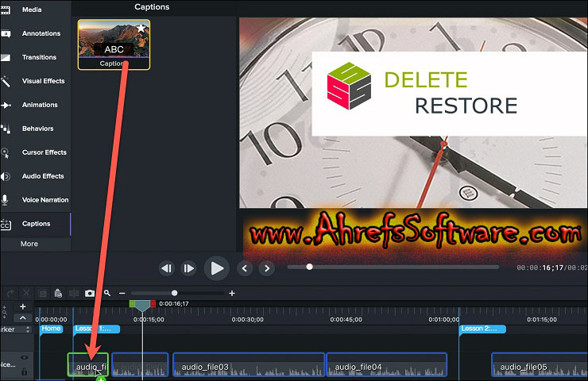Select the Voice Narration tab label
This screenshot has height=381, width=588.
[x=45, y=200]
